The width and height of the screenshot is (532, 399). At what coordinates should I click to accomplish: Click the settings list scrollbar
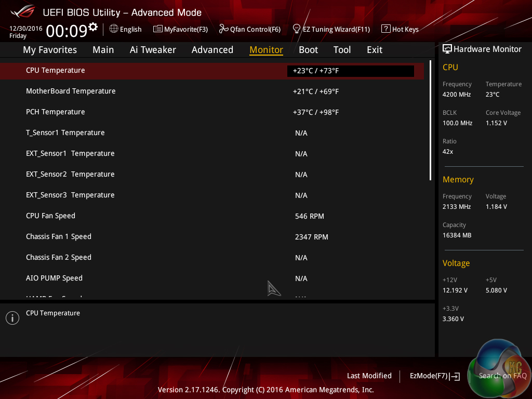click(x=430, y=121)
